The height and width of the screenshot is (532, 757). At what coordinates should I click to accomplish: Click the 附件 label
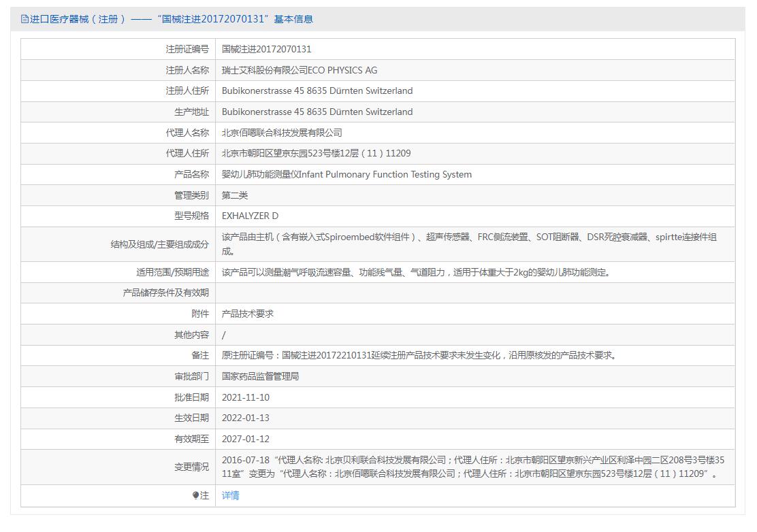[200, 314]
